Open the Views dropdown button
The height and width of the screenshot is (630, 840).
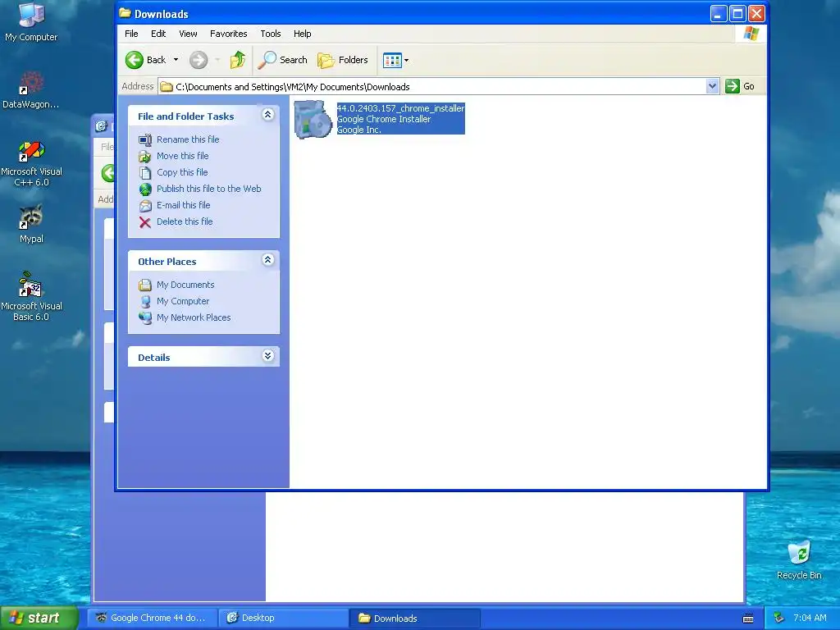point(396,60)
